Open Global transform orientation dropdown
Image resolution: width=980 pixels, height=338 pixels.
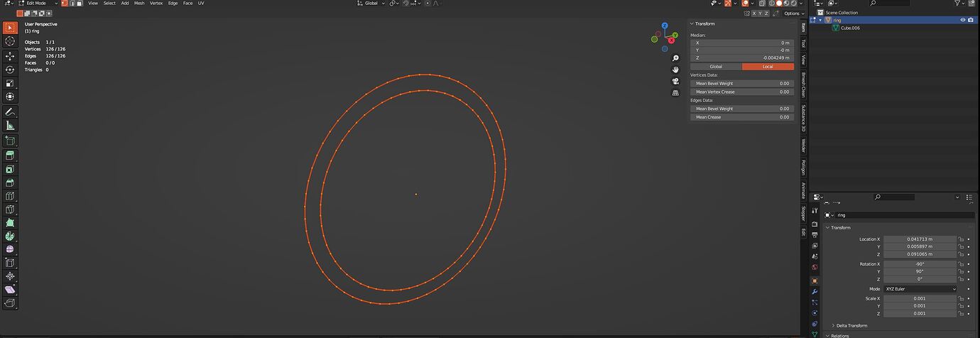371,4
